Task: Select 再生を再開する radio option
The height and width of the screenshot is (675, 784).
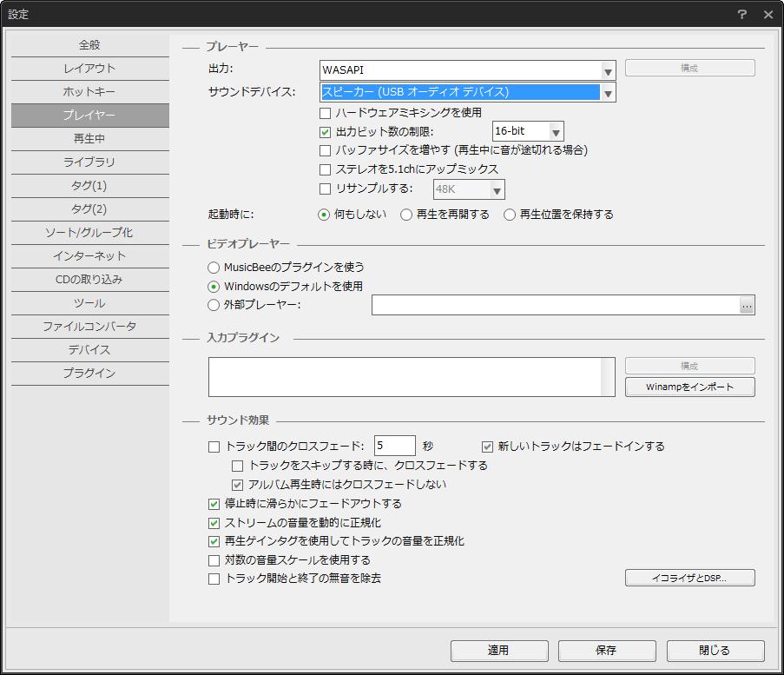Action: pos(406,215)
